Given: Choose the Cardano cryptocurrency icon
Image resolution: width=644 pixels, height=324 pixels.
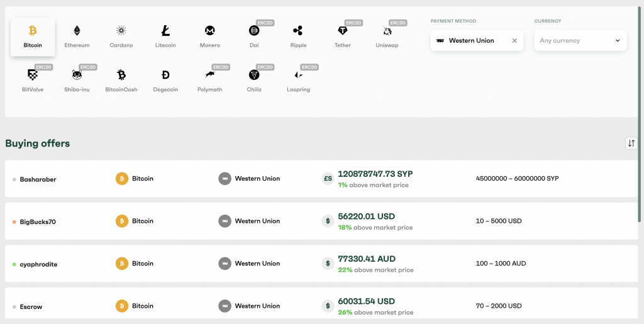Looking at the screenshot, I should coord(121,31).
